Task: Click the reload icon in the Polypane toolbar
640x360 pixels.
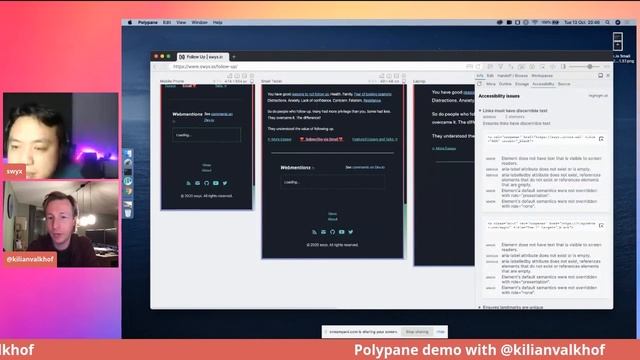Action: click(478, 67)
